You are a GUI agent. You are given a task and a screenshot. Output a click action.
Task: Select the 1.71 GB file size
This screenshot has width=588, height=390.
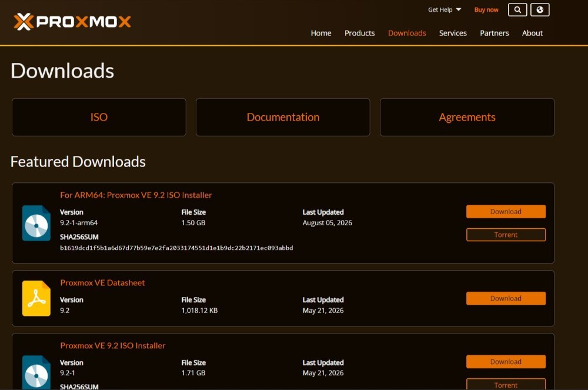(x=193, y=373)
